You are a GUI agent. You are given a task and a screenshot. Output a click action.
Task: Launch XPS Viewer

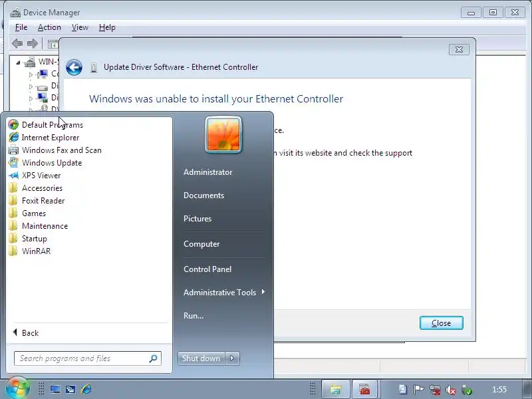tap(41, 176)
